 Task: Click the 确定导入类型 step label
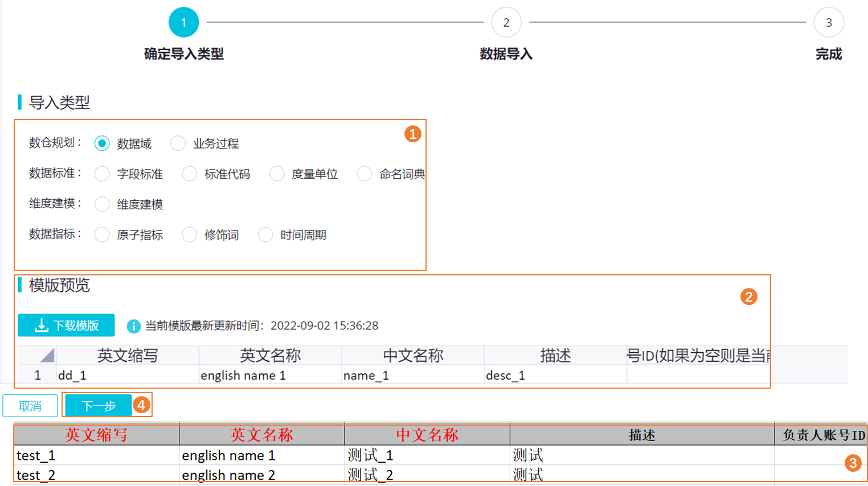183,54
